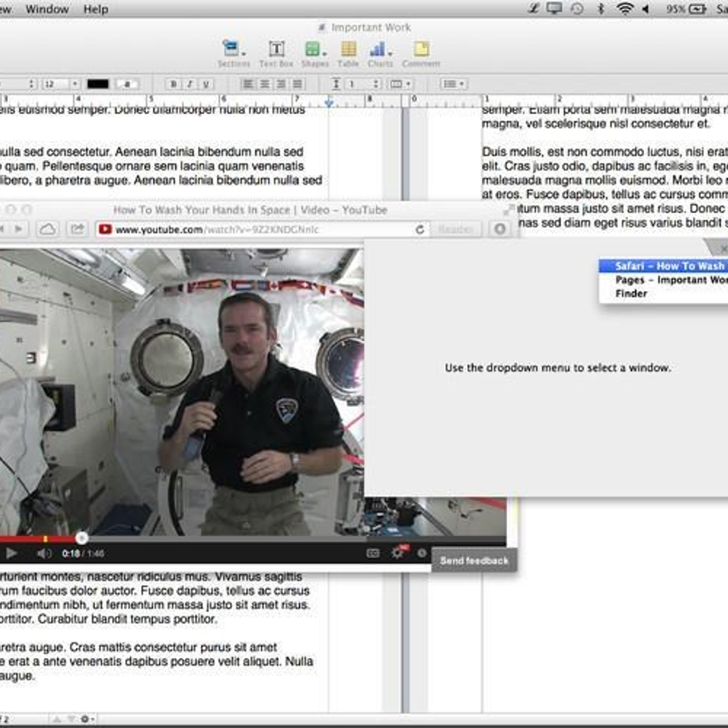Click the volume icon in the menu bar
This screenshot has height=728, width=728.
pyautogui.click(x=646, y=9)
